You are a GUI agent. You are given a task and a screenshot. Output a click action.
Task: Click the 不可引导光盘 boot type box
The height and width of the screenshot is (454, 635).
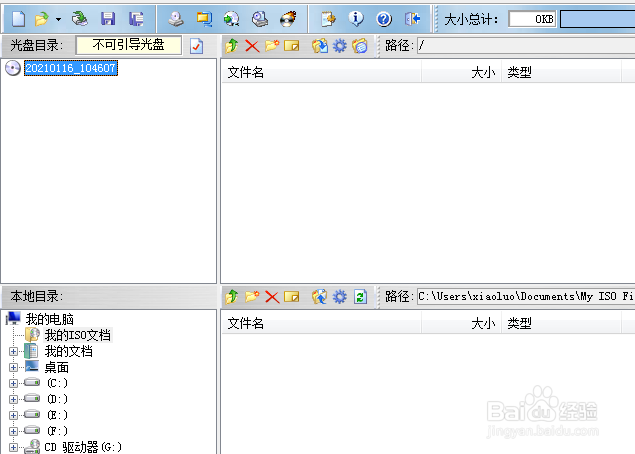pos(128,45)
